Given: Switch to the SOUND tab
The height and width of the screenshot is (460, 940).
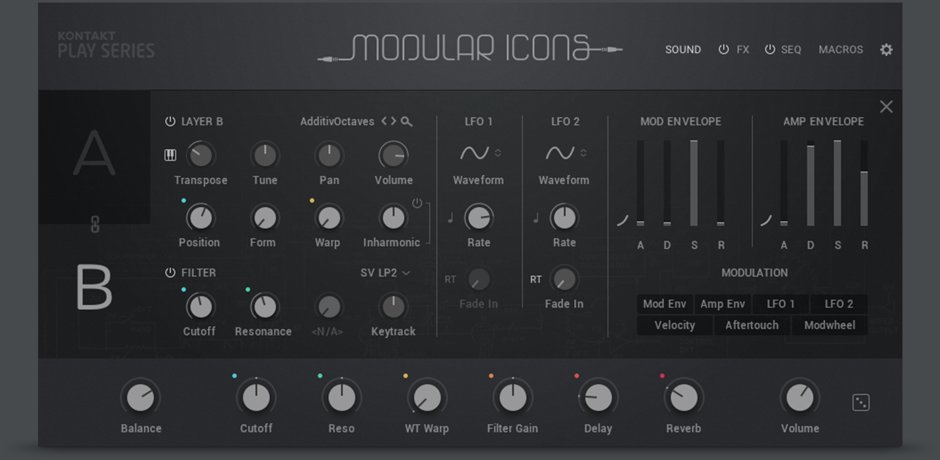Looking at the screenshot, I should point(683,50).
